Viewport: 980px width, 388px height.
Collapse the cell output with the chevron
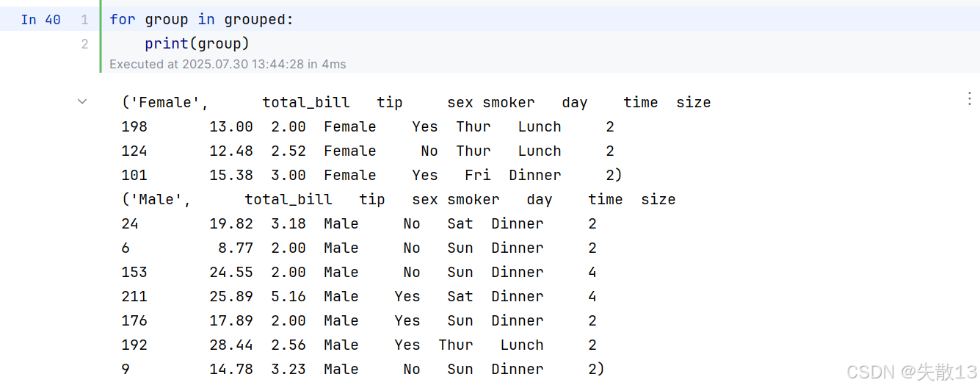pyautogui.click(x=82, y=102)
